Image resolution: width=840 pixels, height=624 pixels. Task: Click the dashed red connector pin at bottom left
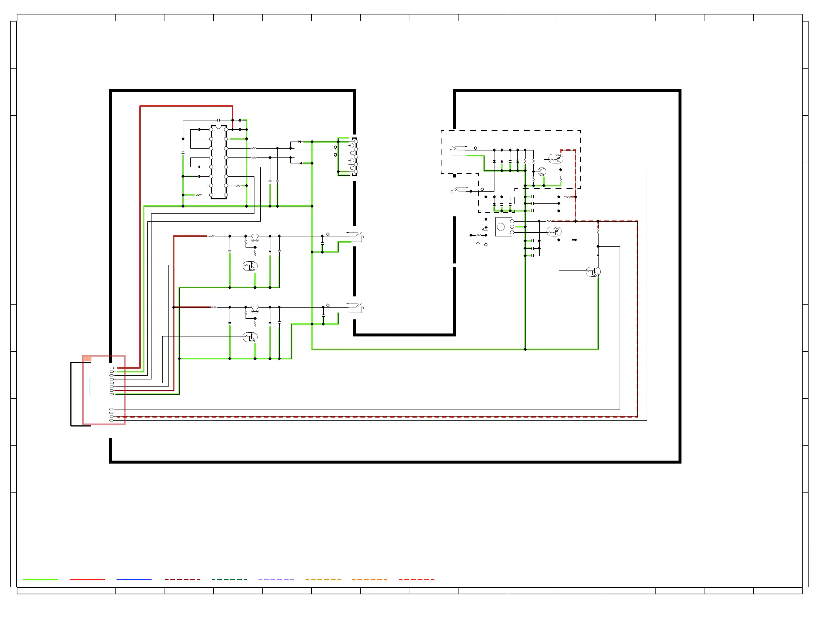tap(111, 416)
